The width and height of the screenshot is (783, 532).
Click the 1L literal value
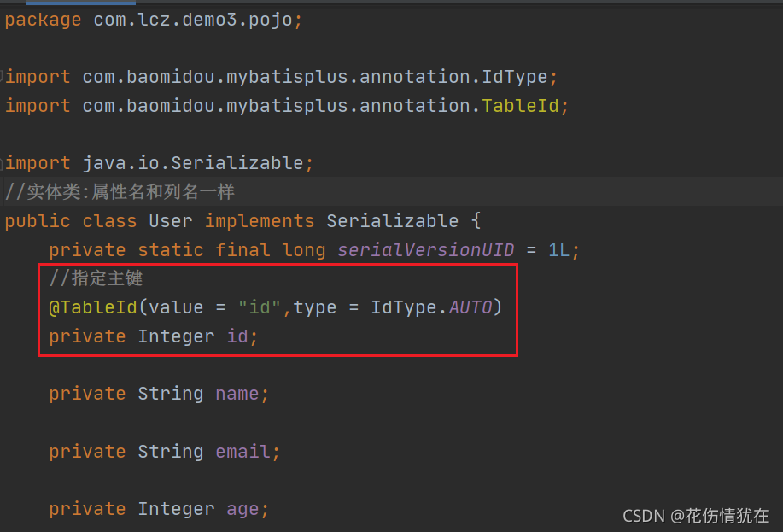tap(558, 249)
